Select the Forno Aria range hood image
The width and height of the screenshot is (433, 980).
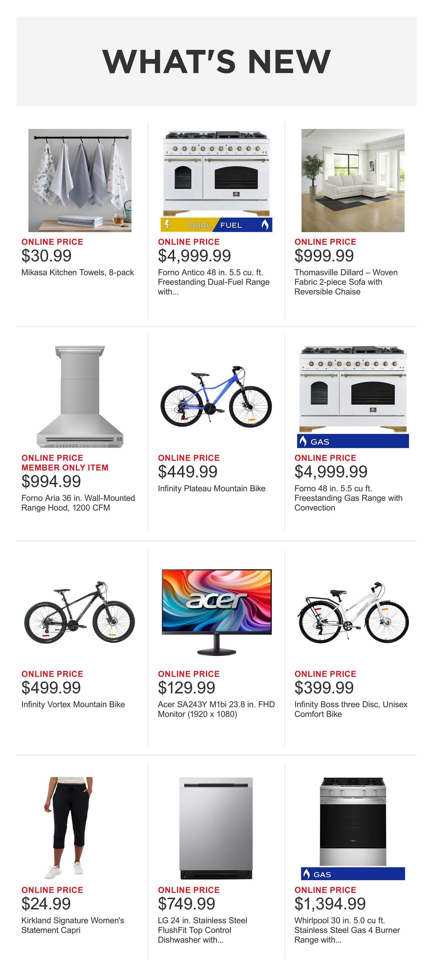pos(80,396)
